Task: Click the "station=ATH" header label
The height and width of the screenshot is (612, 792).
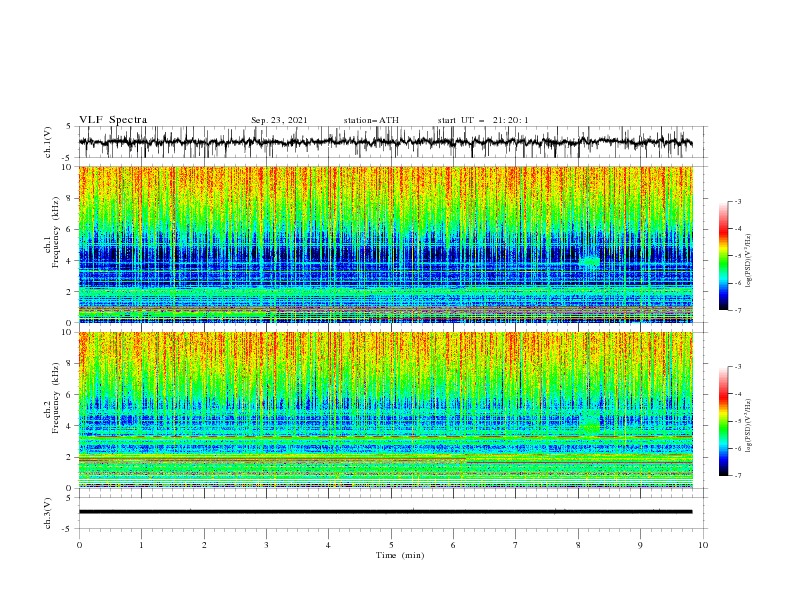Action: pyautogui.click(x=371, y=120)
